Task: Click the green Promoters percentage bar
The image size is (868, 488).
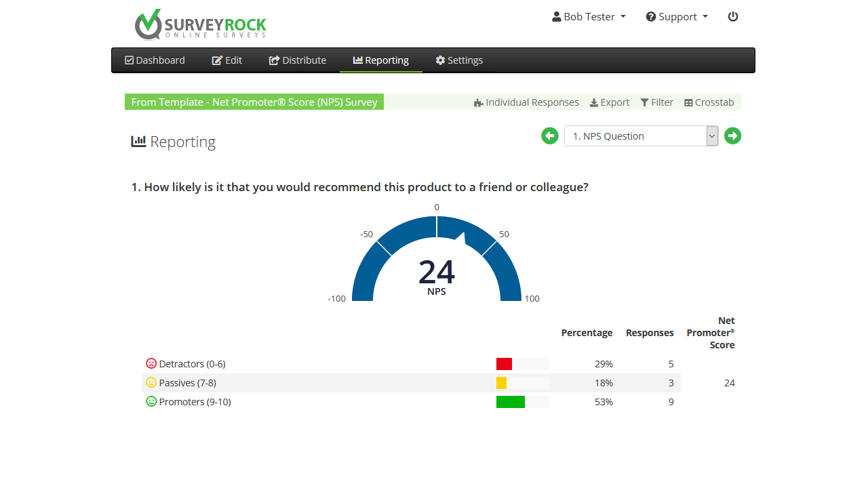Action: [511, 402]
